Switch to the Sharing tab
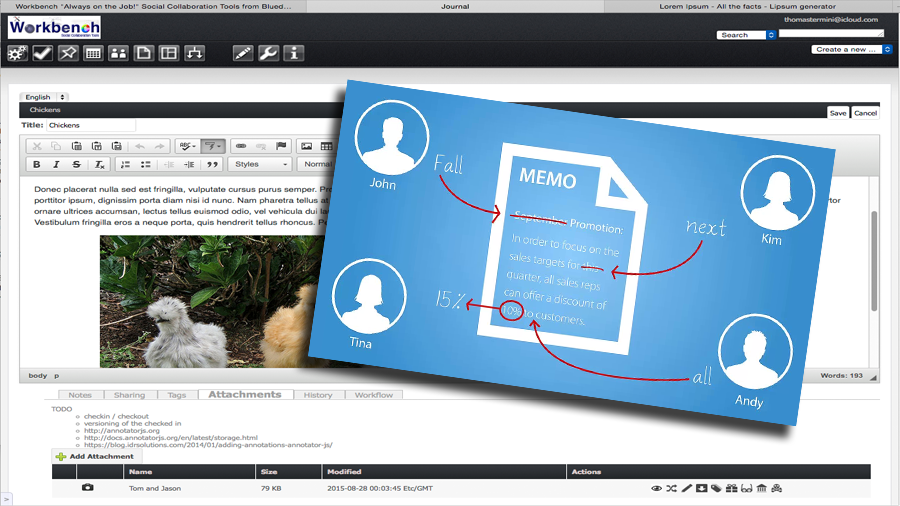The height and width of the screenshot is (506, 900). [x=130, y=395]
